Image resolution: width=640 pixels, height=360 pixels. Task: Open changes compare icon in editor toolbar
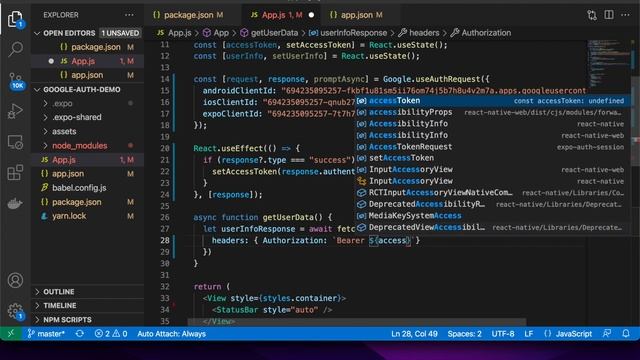click(x=592, y=15)
